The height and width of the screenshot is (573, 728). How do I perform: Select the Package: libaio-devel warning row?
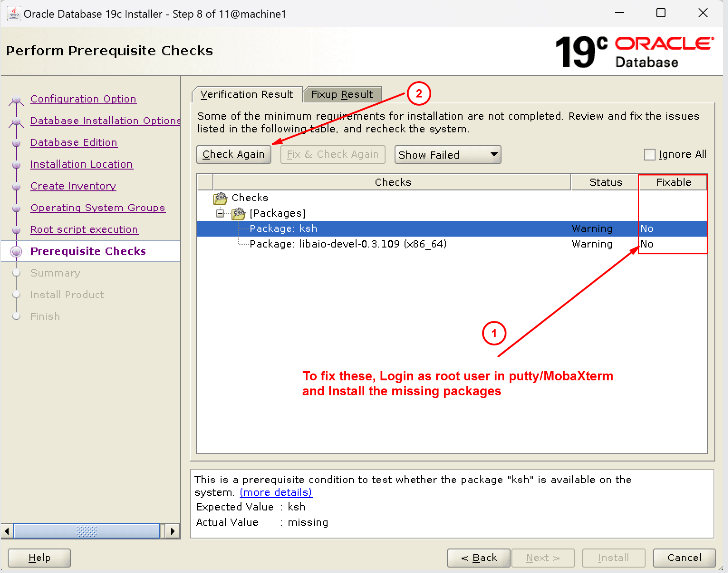pos(348,244)
